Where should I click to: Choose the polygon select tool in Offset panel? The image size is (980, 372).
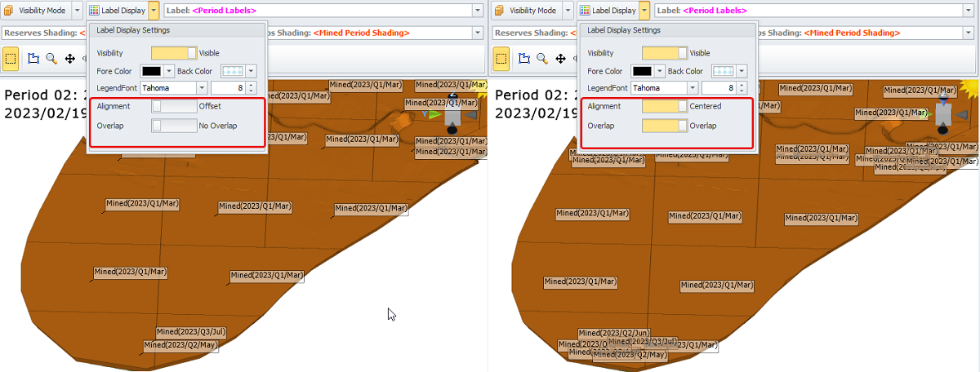click(x=33, y=59)
